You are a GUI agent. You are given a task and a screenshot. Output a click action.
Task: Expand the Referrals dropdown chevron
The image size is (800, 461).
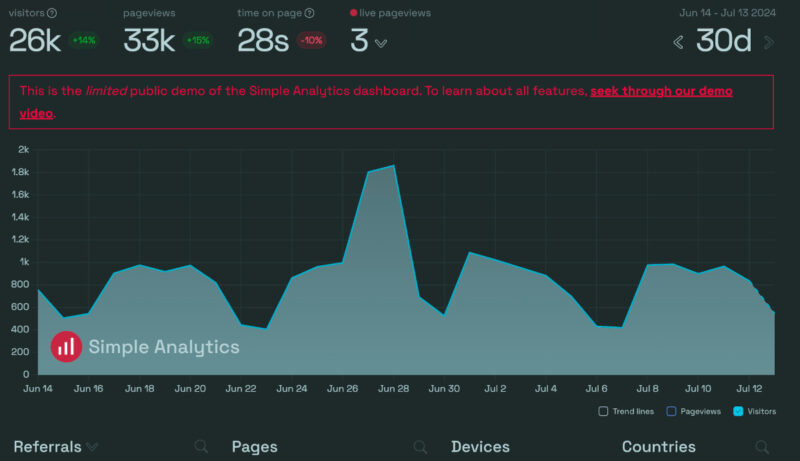(92, 447)
